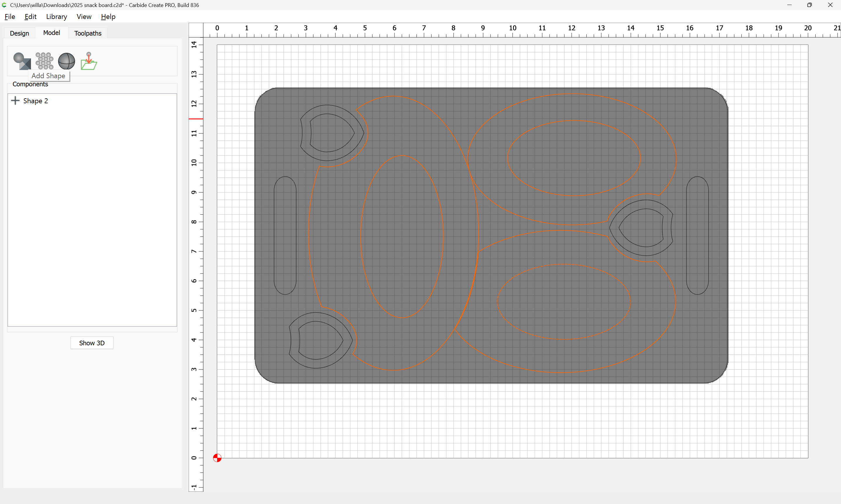Screen dimensions: 841x504
Task: Click the Add Texture dots icon
Action: coord(44,61)
